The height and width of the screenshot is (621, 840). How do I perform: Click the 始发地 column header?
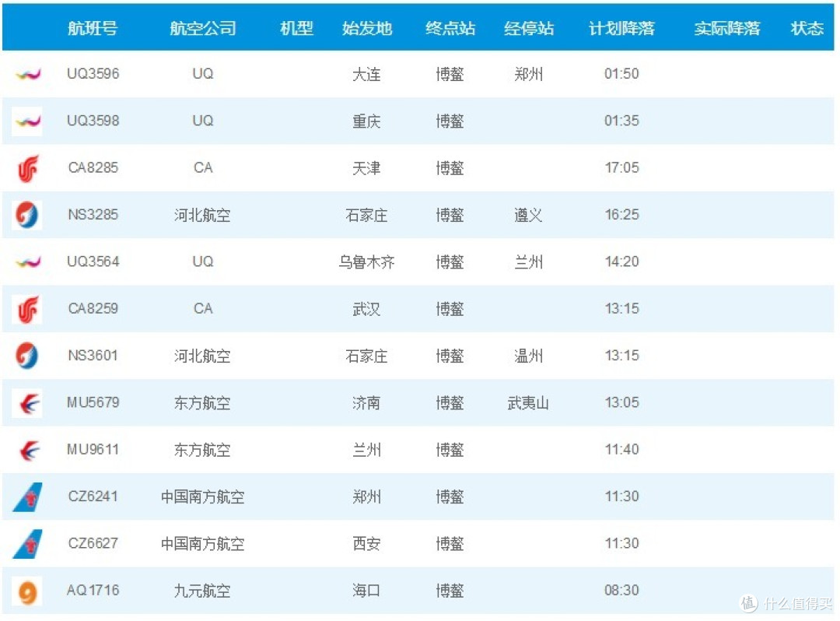pyautogui.click(x=367, y=28)
